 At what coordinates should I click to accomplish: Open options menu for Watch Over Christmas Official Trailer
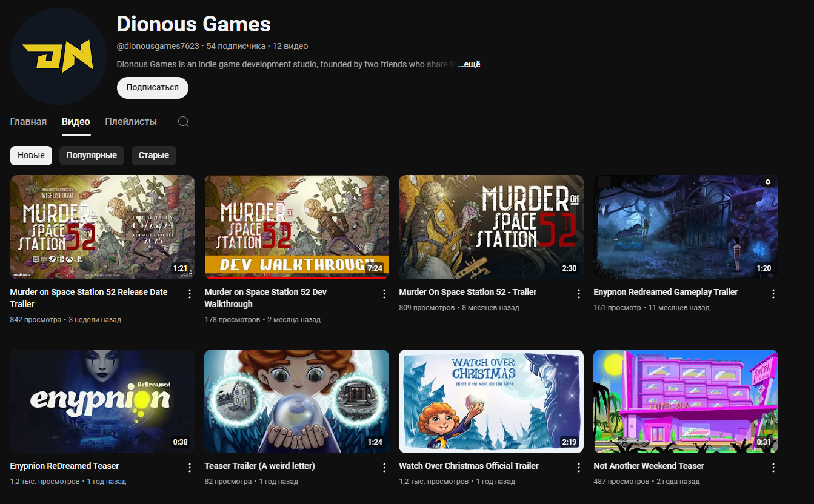click(579, 468)
